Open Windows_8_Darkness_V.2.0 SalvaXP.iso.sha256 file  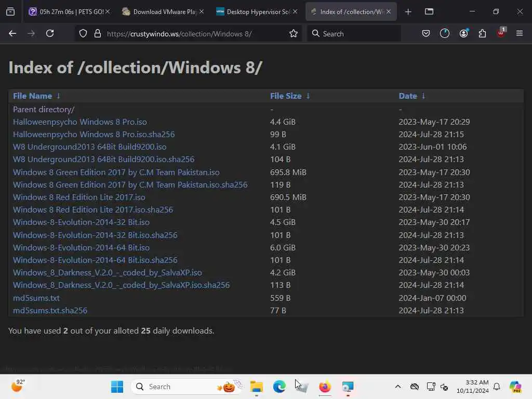point(121,285)
